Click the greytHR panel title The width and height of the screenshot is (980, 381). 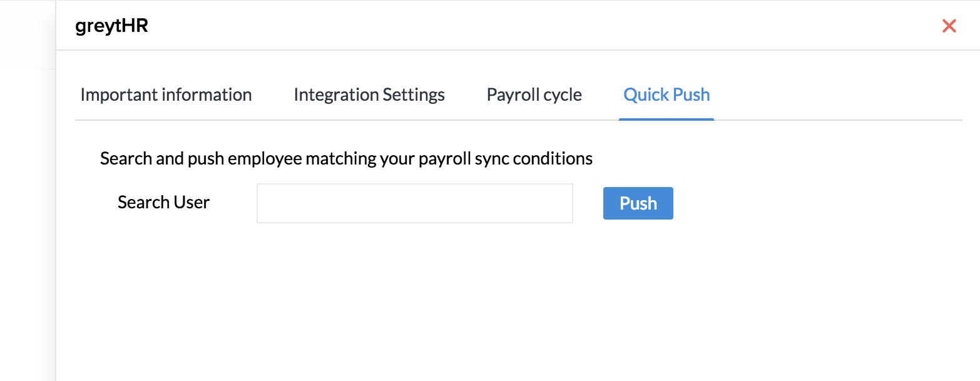(x=111, y=26)
